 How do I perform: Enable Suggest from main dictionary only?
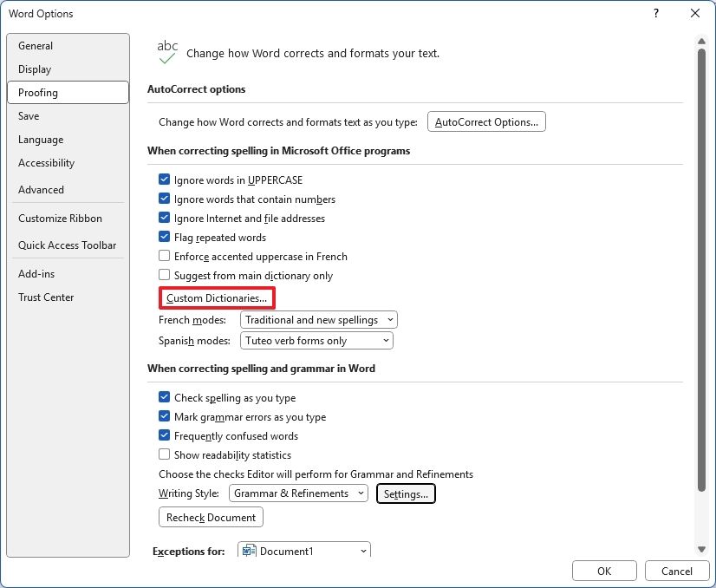[164, 275]
